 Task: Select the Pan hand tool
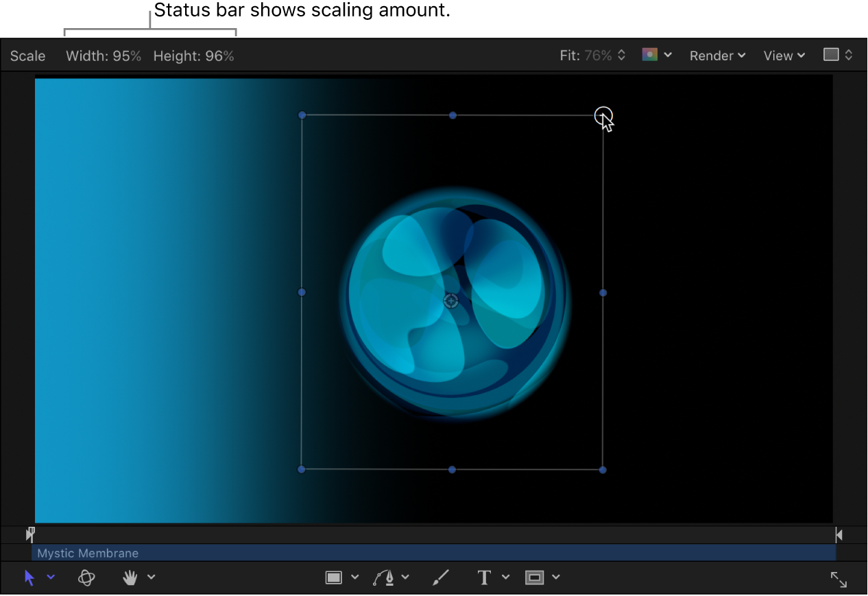coord(130,578)
